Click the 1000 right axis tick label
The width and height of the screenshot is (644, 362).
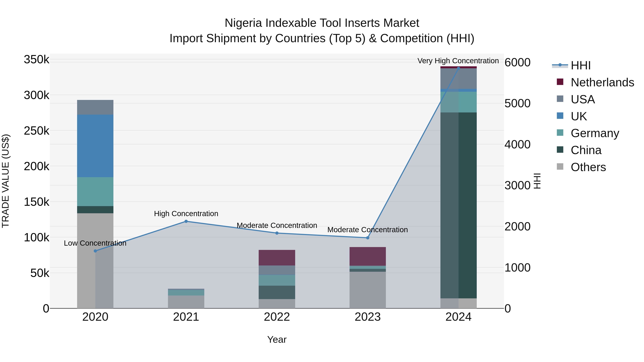pos(518,267)
